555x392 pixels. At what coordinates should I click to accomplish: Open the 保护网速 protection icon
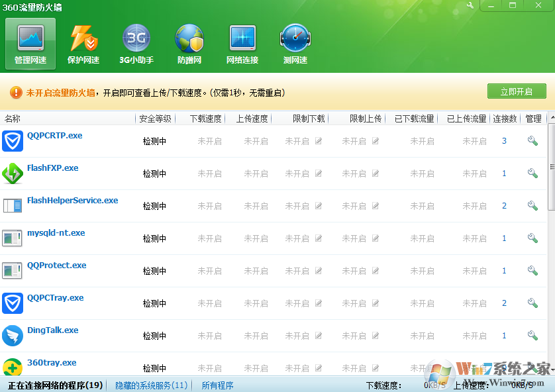83,44
